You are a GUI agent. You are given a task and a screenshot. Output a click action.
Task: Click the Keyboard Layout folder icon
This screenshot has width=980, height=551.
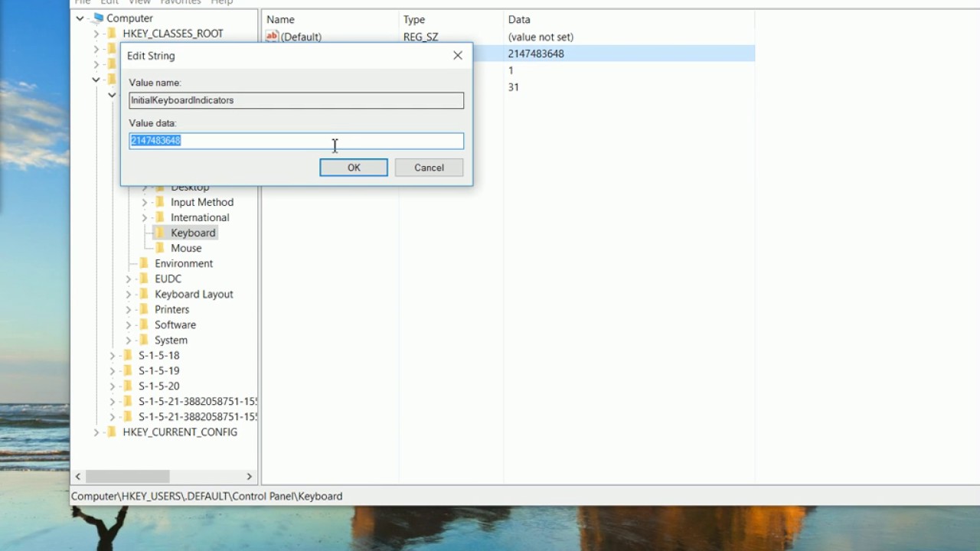tap(143, 294)
